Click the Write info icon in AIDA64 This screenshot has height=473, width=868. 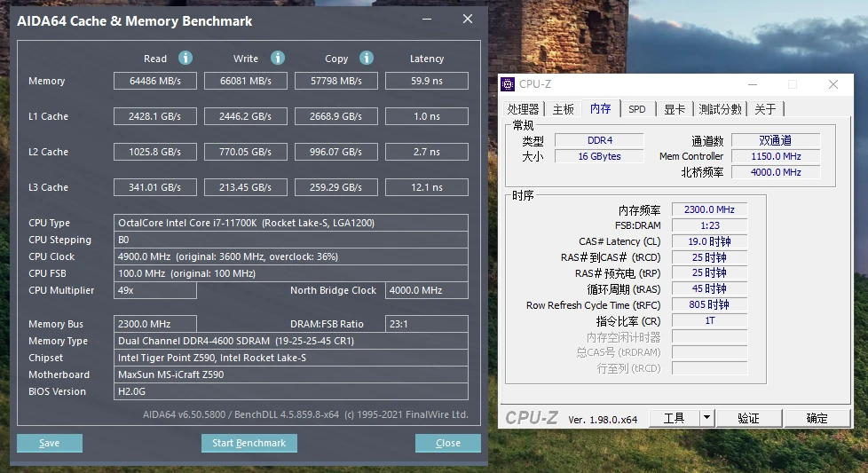click(278, 58)
